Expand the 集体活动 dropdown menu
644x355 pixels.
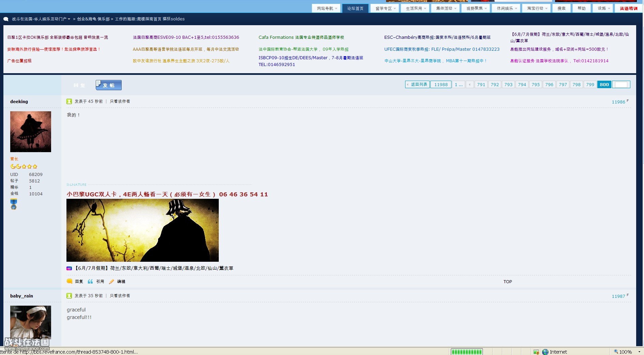click(445, 9)
